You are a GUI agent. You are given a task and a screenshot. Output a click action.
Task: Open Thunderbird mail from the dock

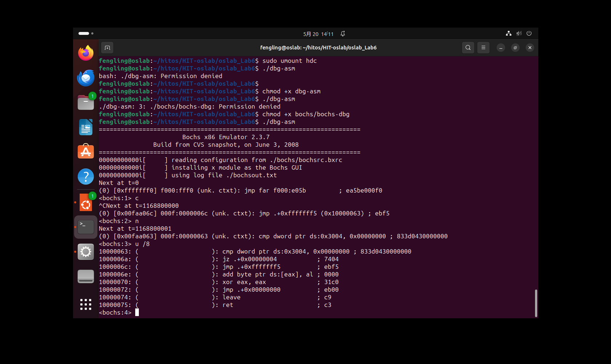86,78
